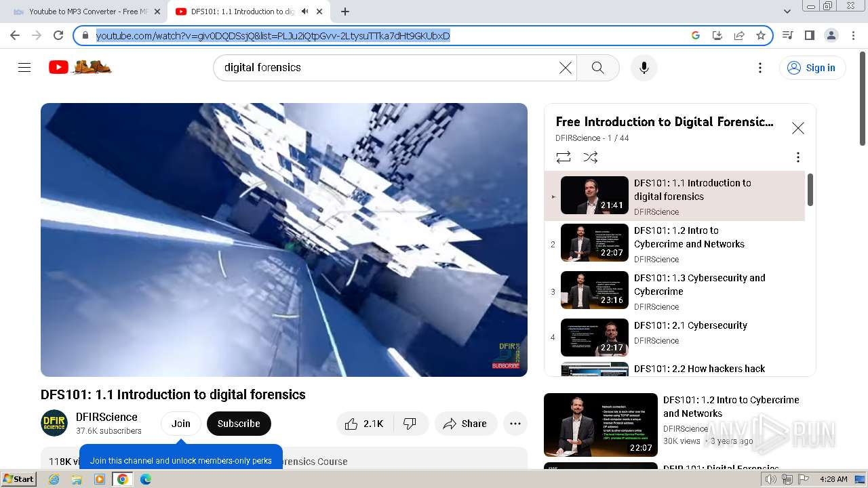Open Windows Start menu
Viewport: 868px width, 488px height.
(x=19, y=479)
